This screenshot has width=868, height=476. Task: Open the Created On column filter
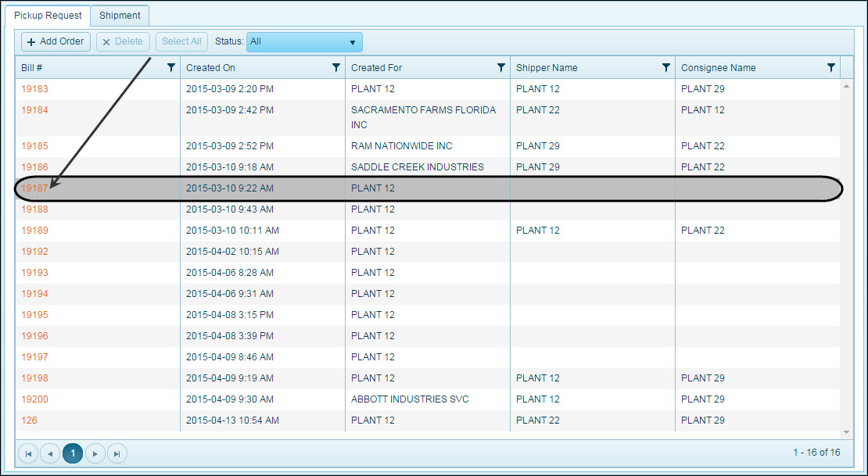(336, 68)
